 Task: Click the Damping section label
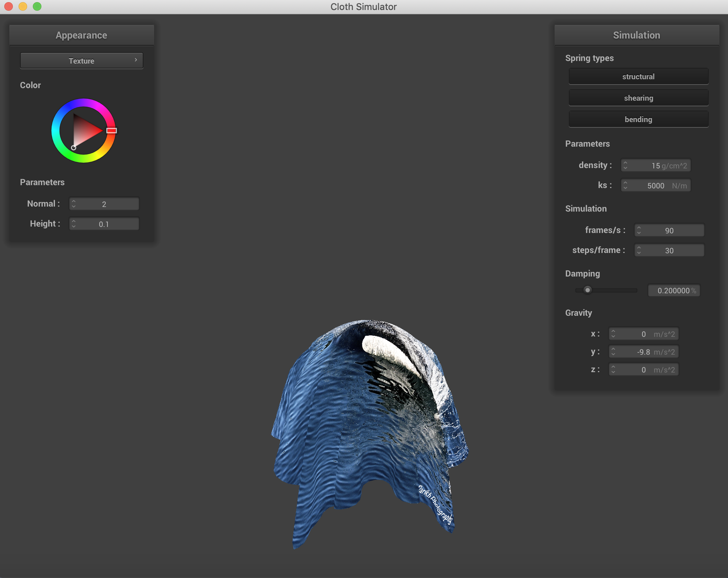coord(582,274)
